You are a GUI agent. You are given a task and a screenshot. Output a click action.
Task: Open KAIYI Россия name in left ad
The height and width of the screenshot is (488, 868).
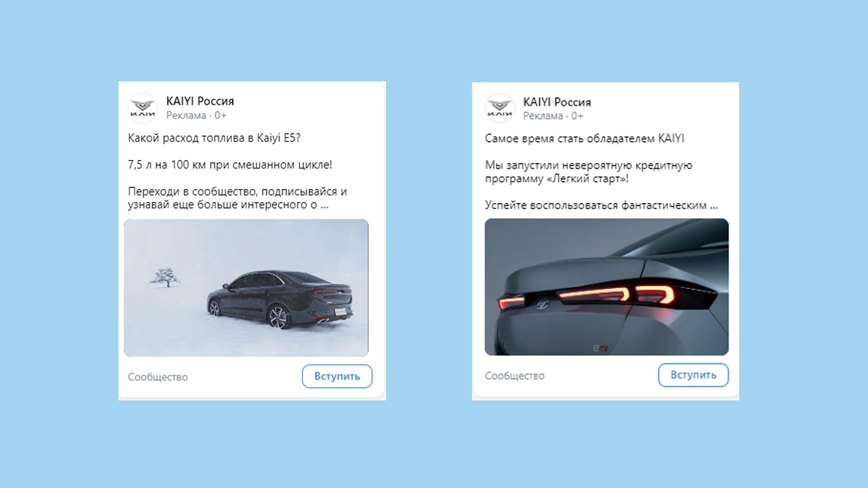coord(200,101)
